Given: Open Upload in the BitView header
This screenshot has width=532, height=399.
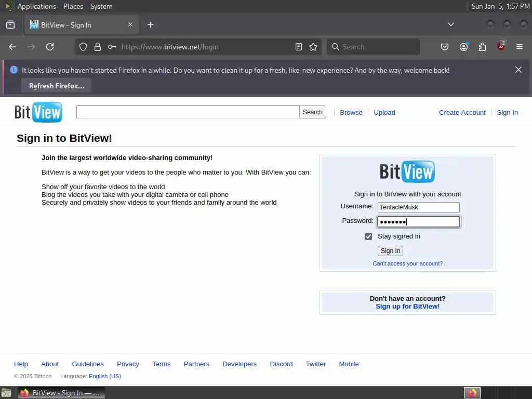Looking at the screenshot, I should click(x=384, y=113).
